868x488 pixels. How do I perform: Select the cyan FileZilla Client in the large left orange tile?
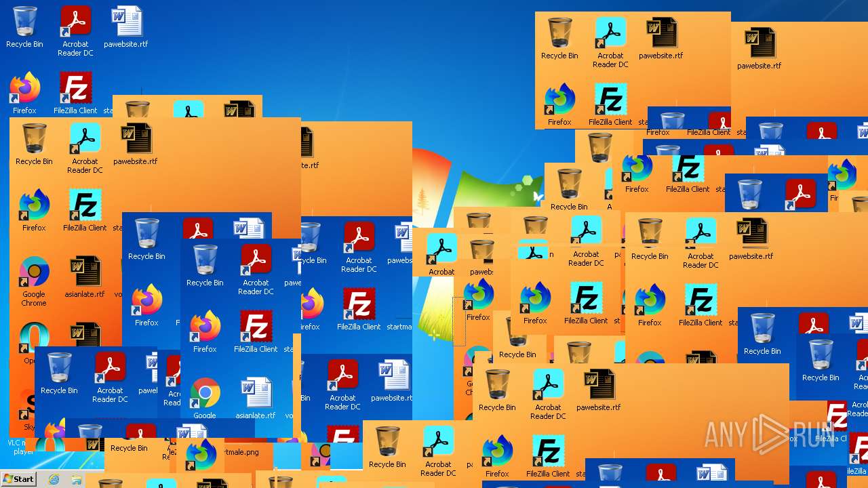(x=85, y=211)
